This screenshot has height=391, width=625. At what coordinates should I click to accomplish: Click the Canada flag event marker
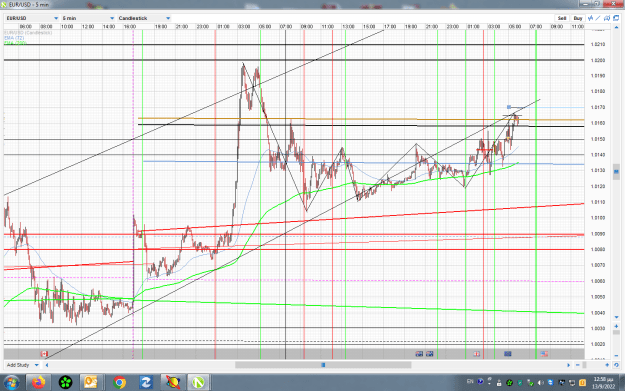[44, 354]
